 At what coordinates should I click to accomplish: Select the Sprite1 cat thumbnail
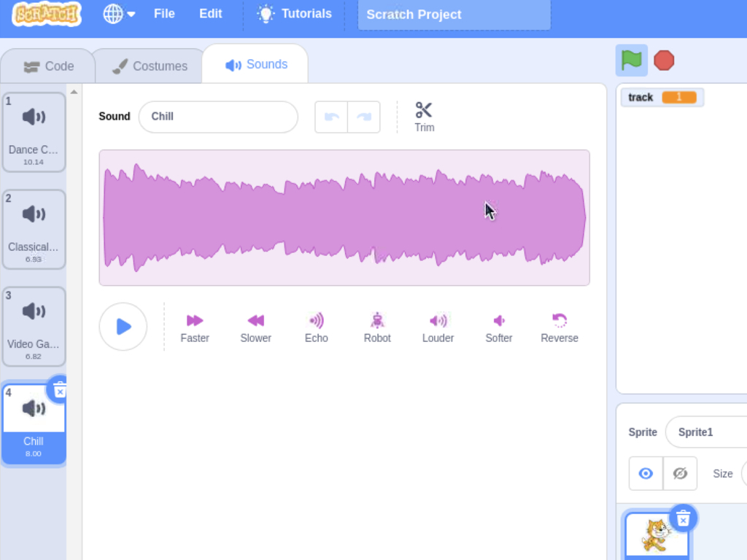coord(657,535)
